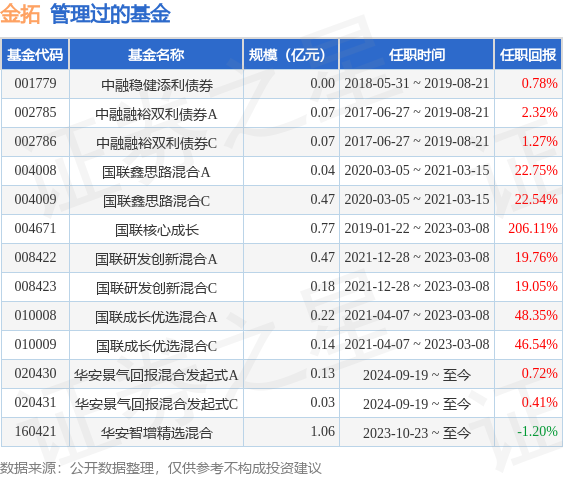Click the 基金代码 column header
Screen dimensions: 563x477
pyautogui.click(x=35, y=55)
